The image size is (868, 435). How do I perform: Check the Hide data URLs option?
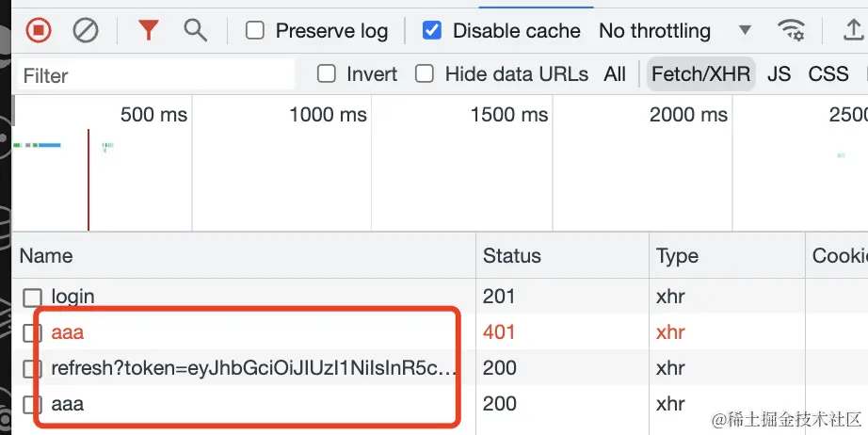tap(425, 73)
